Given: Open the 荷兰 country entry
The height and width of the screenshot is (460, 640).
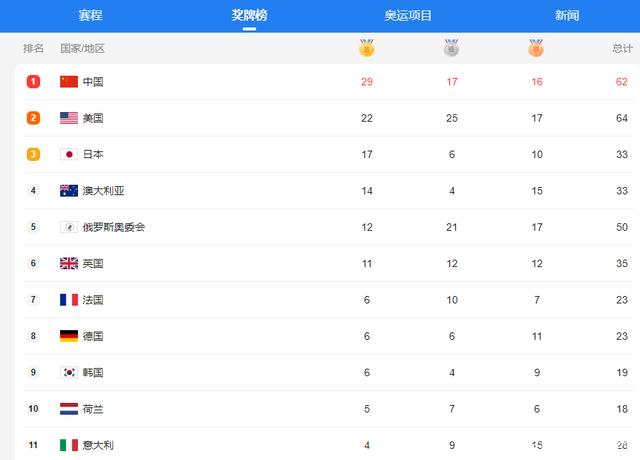Looking at the screenshot, I should (x=93, y=409).
